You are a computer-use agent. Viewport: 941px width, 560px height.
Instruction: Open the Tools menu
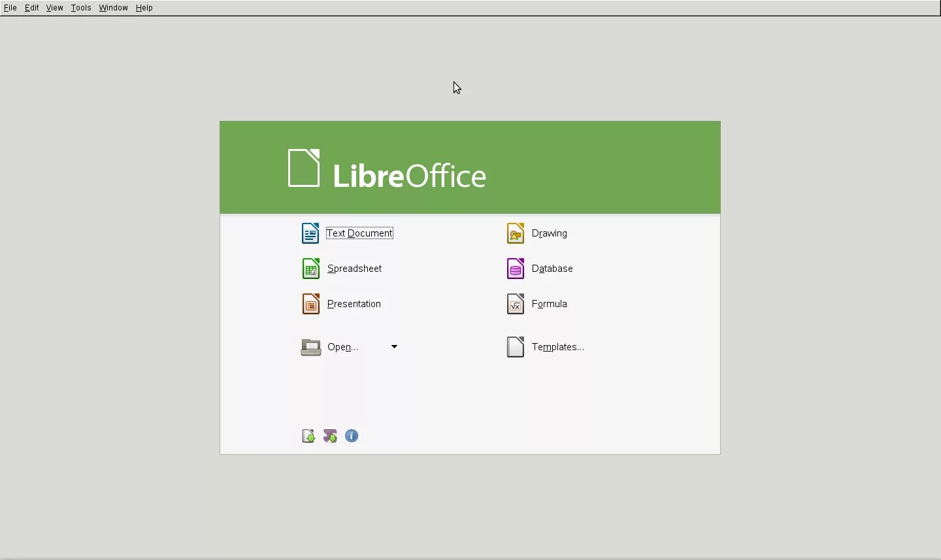(x=81, y=8)
